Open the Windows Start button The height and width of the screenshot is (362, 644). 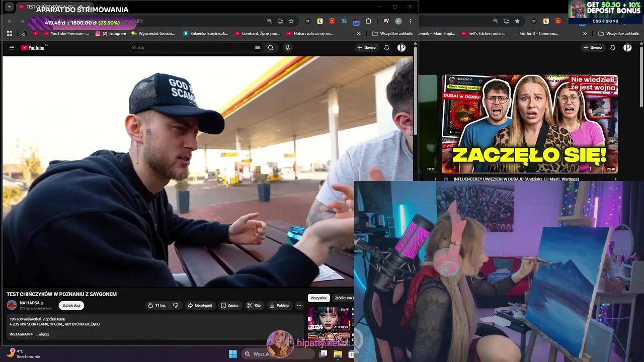pos(233,354)
